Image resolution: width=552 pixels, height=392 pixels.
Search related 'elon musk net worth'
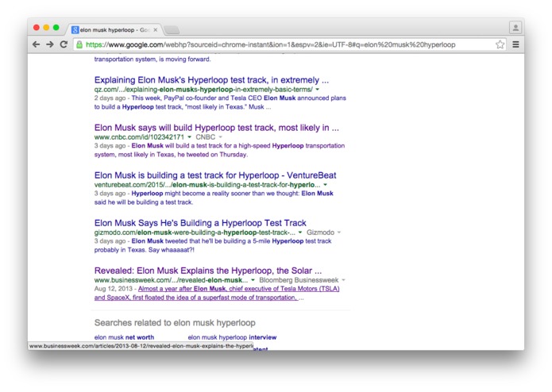(124, 337)
